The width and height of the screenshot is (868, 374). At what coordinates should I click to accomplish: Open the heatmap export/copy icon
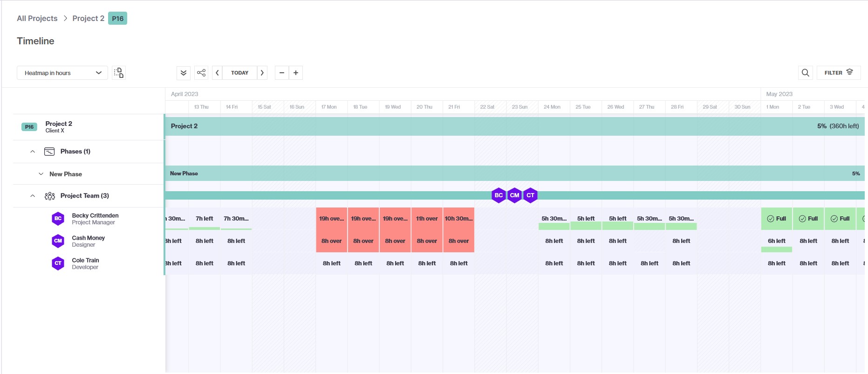tap(119, 73)
